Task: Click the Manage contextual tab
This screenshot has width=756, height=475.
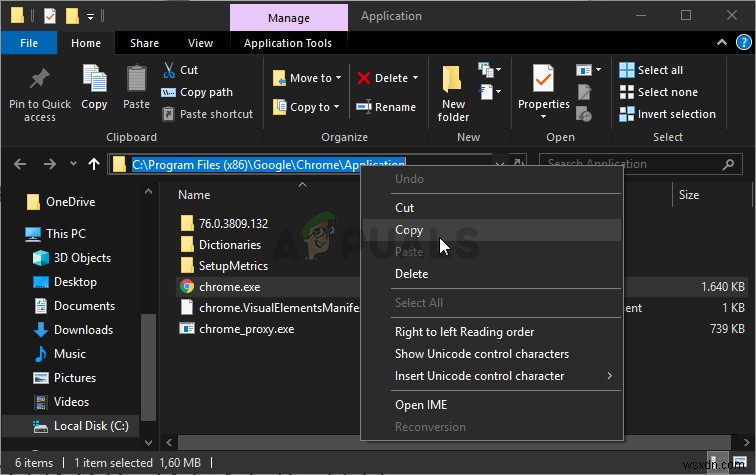Action: tap(289, 18)
